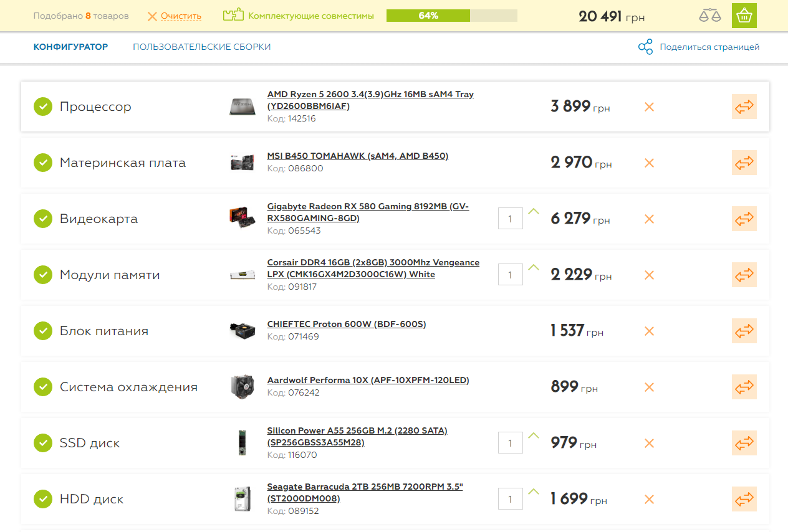
Task: Remove the AMD Ryzen 5 2600 processor
Action: 649,107
